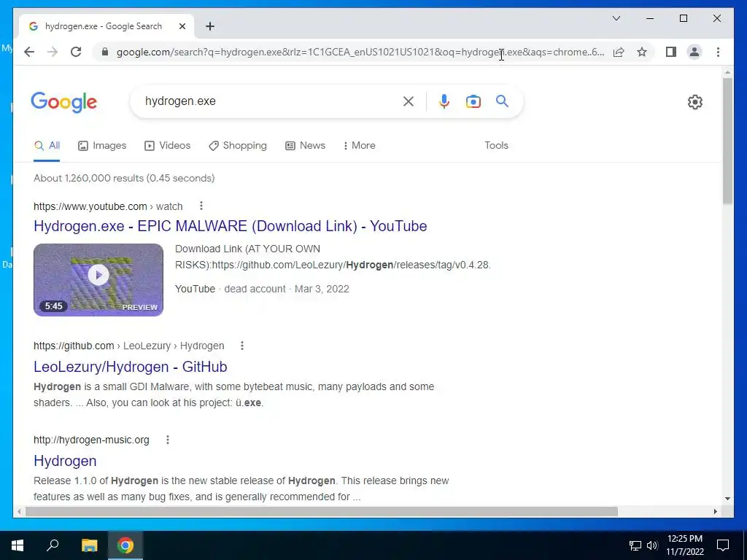Open more options for the GitHub result
This screenshot has width=747, height=560.
click(x=242, y=346)
